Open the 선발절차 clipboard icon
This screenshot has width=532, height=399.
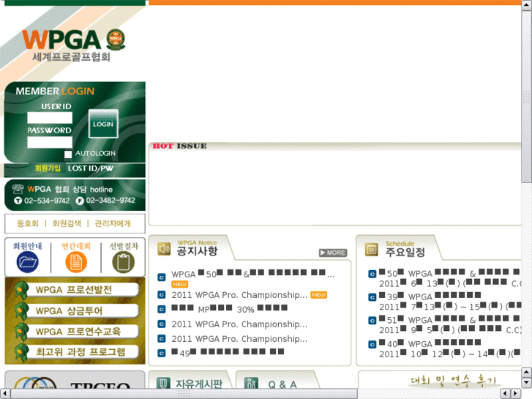pos(124,262)
